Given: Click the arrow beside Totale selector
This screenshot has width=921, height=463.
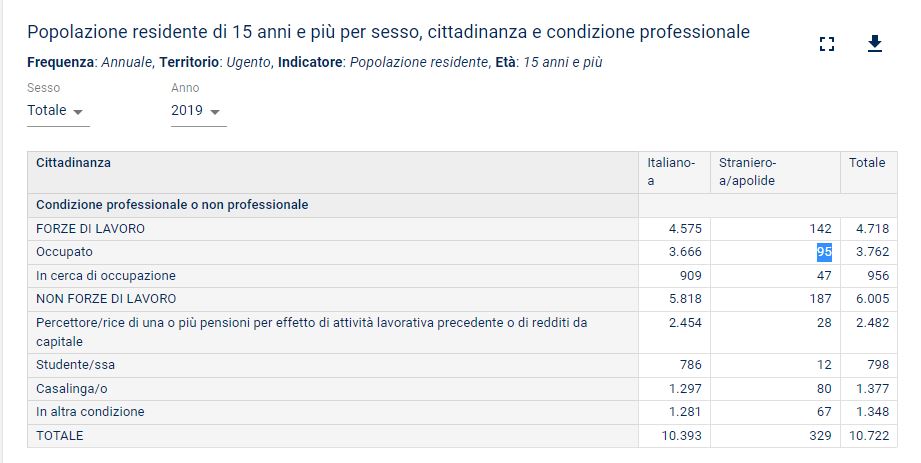Looking at the screenshot, I should point(78,112).
